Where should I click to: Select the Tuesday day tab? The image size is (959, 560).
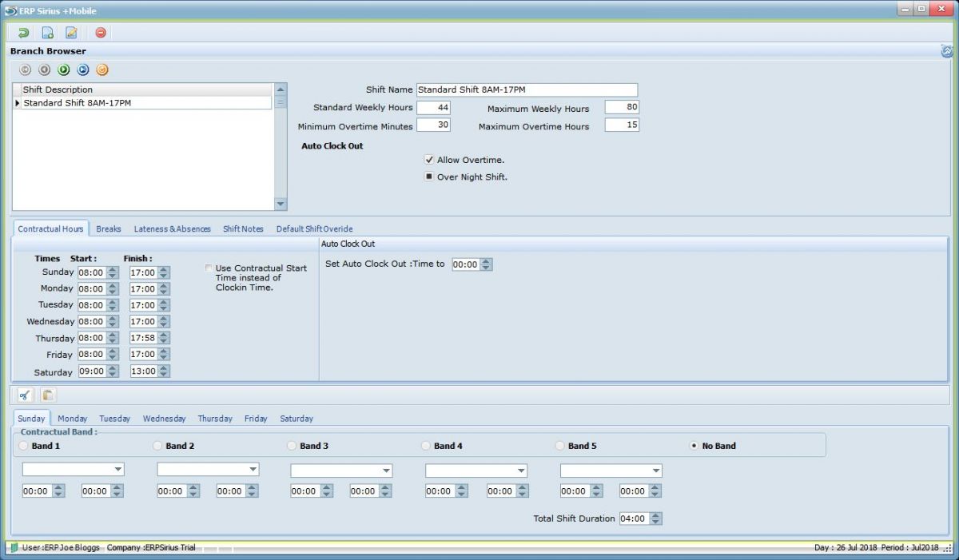pos(115,419)
